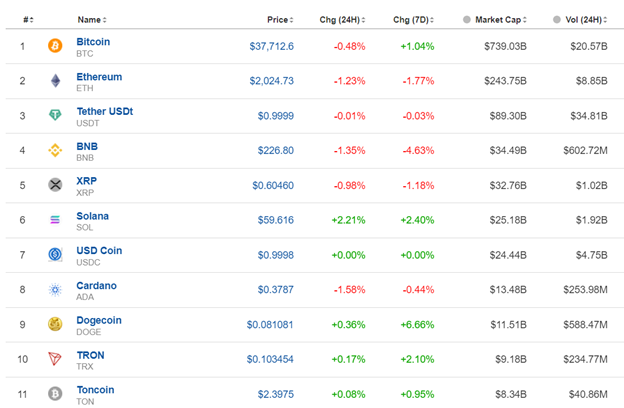Click the USDC ticker symbol text
The height and width of the screenshot is (408, 624).
pos(88,263)
